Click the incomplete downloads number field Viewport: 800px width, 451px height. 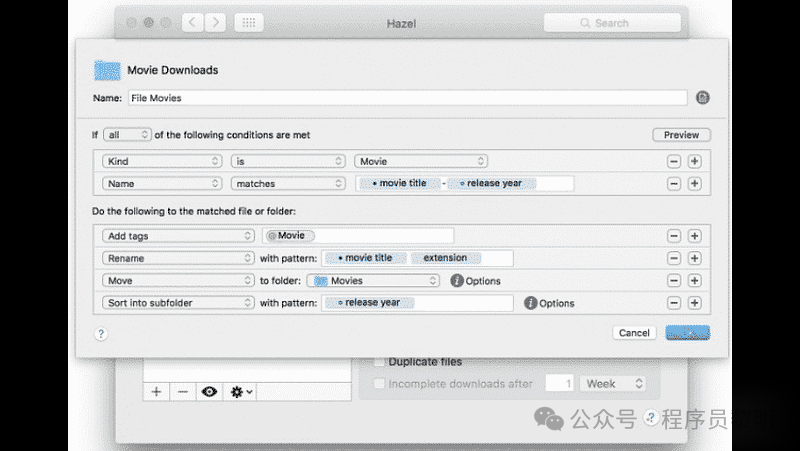[x=560, y=384]
